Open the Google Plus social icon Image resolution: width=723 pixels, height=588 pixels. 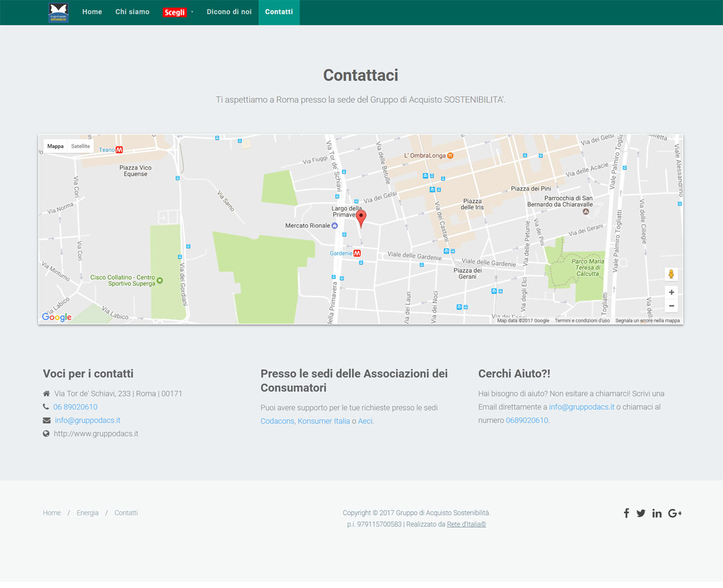(x=675, y=513)
